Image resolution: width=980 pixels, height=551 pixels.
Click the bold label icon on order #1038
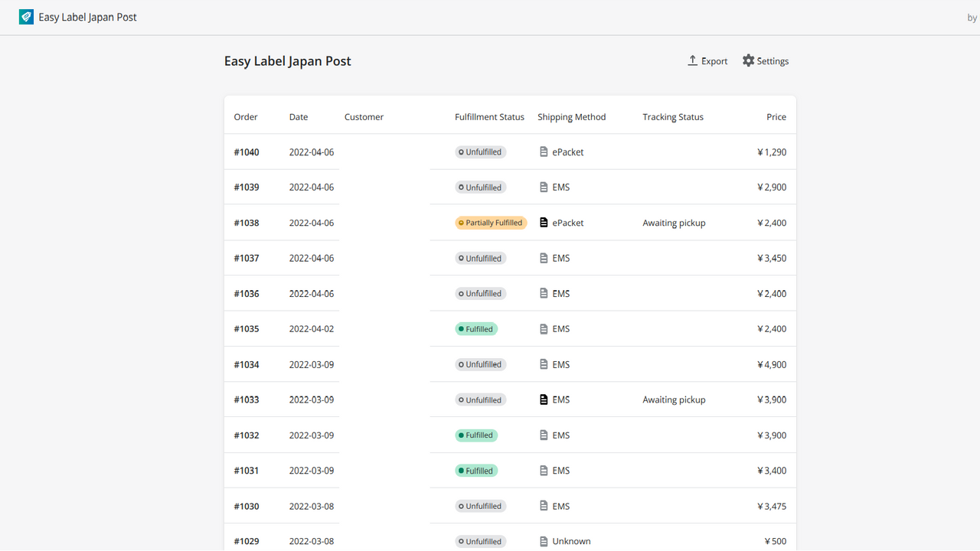pyautogui.click(x=543, y=222)
